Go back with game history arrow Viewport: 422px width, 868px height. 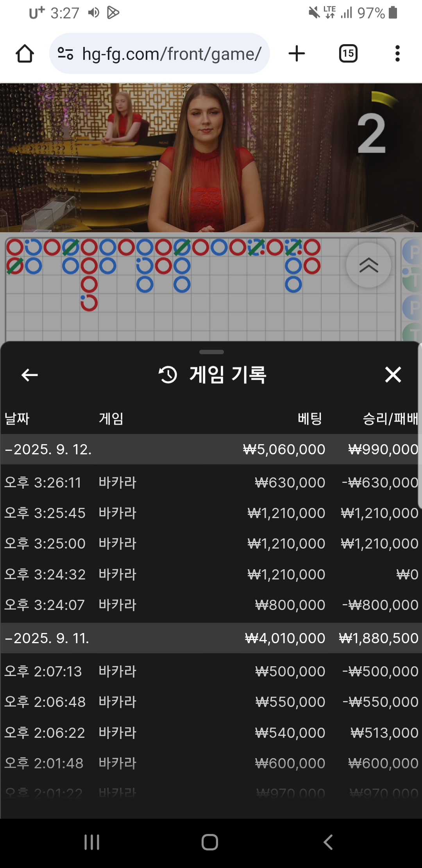tap(29, 375)
